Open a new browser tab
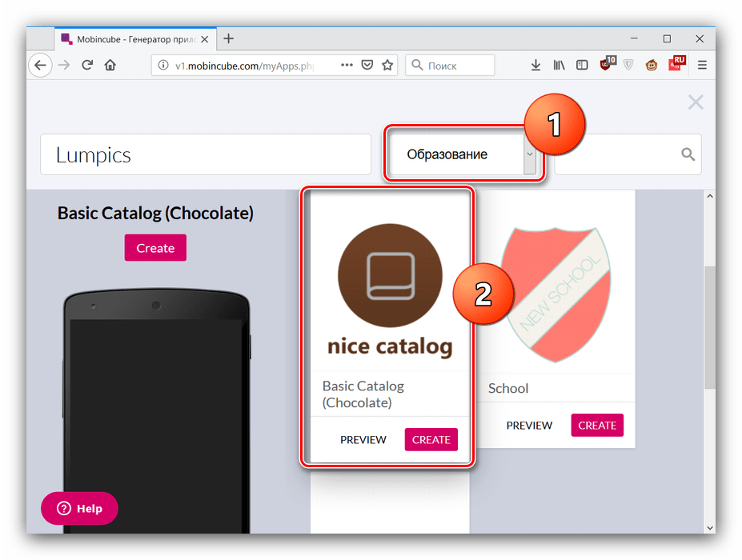The width and height of the screenshot is (742, 560). tap(229, 38)
